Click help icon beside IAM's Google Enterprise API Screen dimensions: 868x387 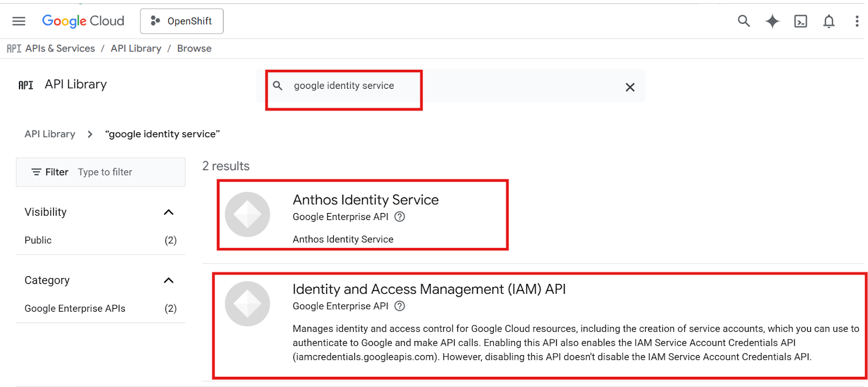(x=400, y=306)
